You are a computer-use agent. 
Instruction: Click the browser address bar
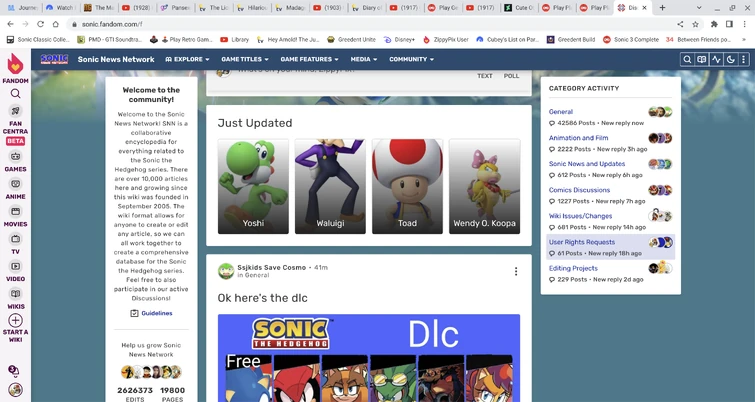click(371, 24)
